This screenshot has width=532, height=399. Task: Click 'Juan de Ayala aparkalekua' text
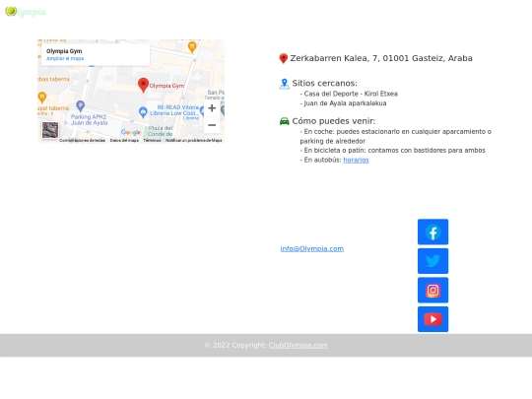tap(345, 103)
